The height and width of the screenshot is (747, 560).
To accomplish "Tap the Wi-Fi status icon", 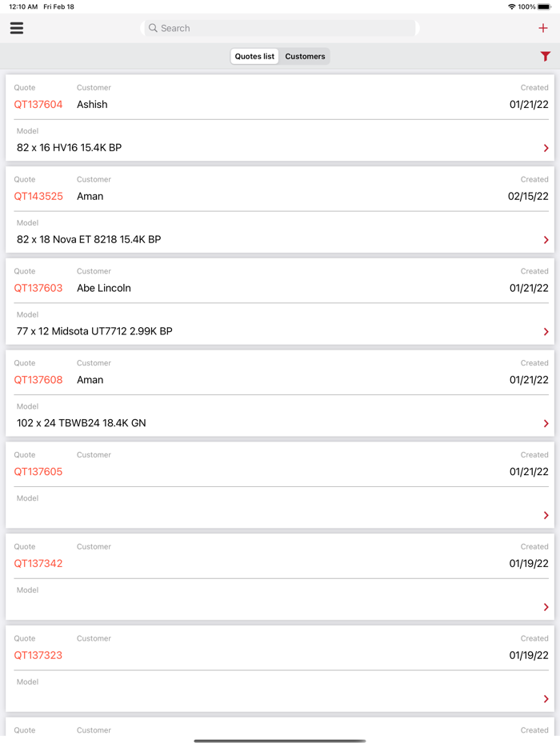I will [x=510, y=6].
